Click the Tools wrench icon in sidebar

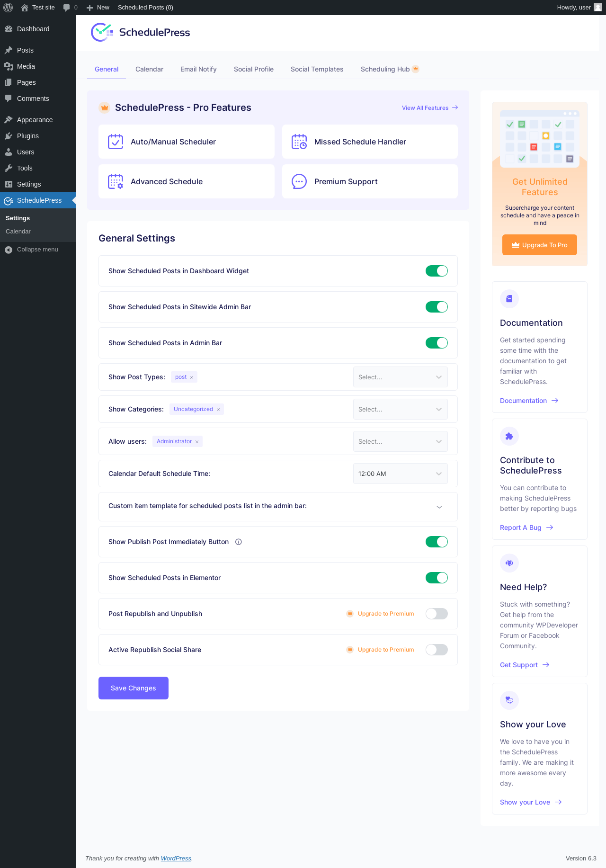pos(9,168)
